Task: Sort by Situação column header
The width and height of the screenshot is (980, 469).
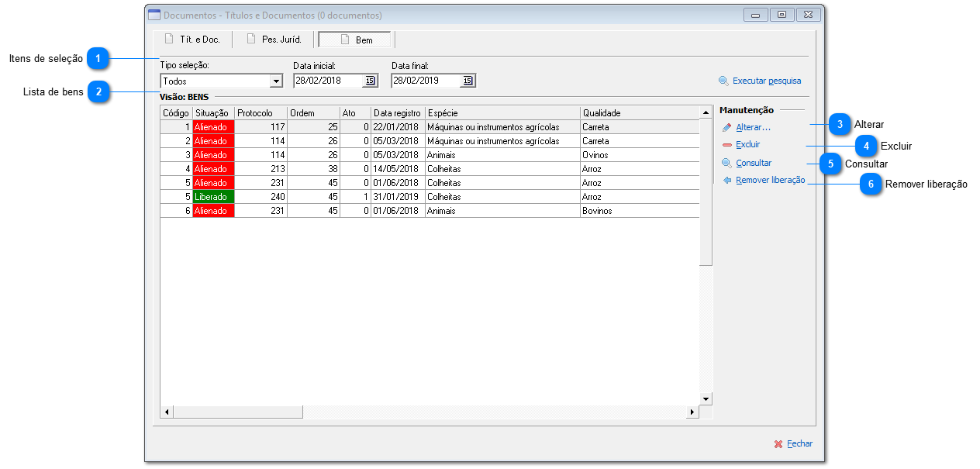Action: [213, 113]
